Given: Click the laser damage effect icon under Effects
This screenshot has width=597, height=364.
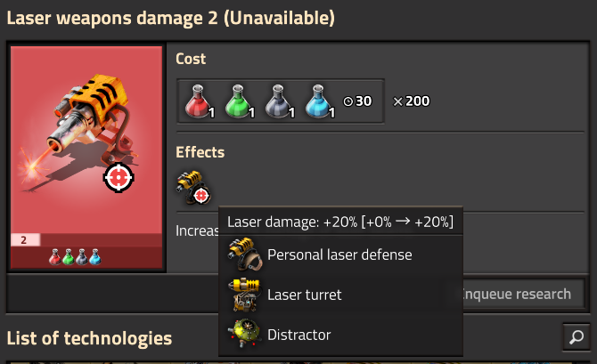Looking at the screenshot, I should [193, 188].
